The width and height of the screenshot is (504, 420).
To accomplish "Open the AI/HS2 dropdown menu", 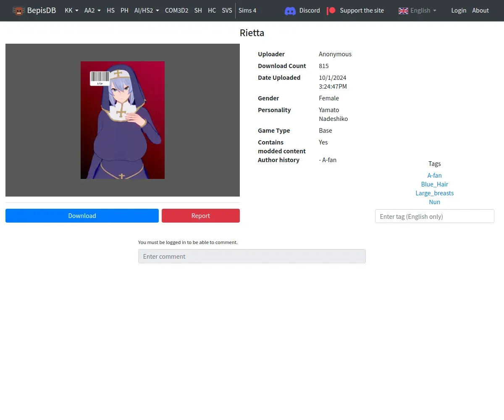I will pyautogui.click(x=147, y=10).
